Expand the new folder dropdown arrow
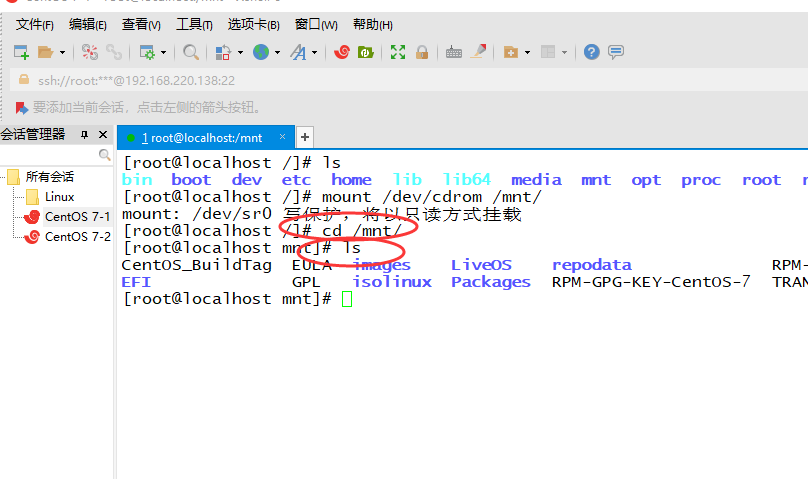The height and width of the screenshot is (479, 808). pyautogui.click(x=527, y=53)
